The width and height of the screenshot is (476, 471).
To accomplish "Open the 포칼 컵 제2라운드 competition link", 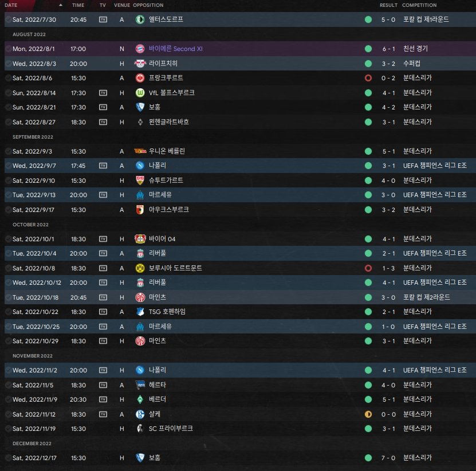I will pos(426,297).
